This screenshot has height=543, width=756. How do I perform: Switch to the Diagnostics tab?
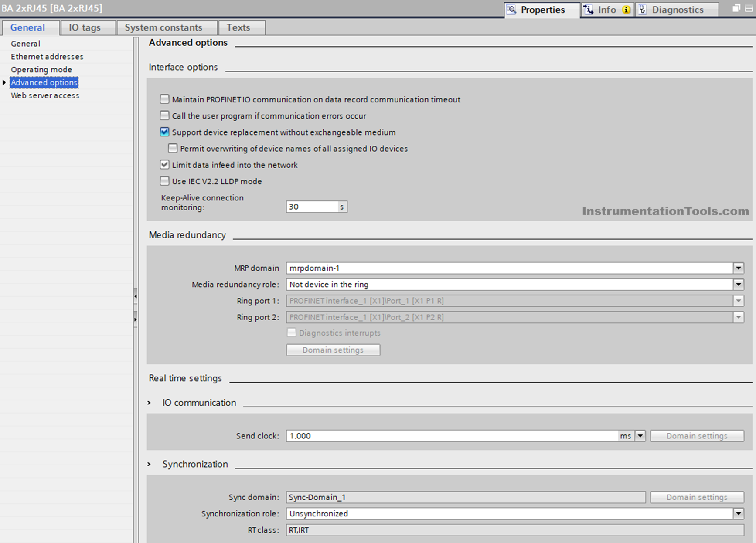coord(678,10)
